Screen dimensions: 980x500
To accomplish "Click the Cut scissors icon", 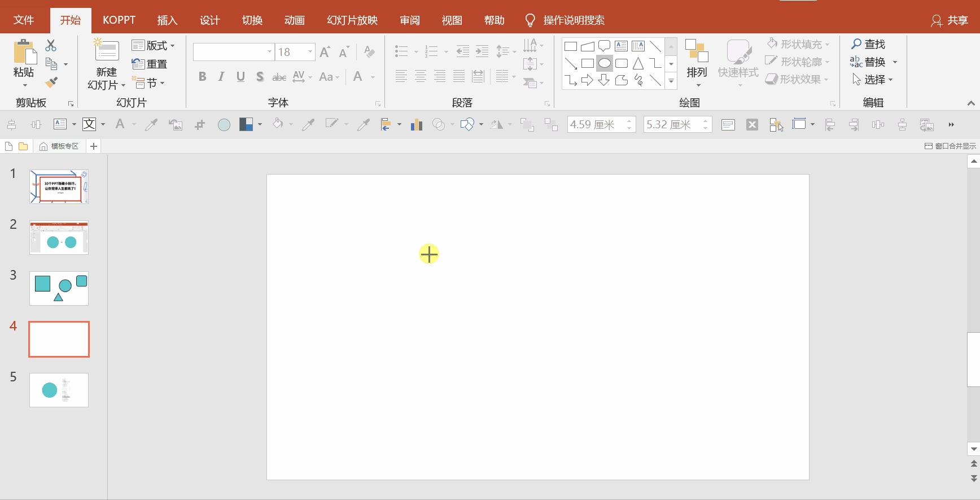I will tap(51, 45).
